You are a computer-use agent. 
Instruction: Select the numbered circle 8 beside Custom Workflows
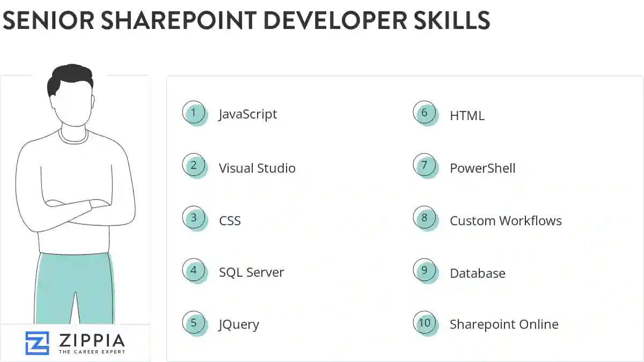pos(425,218)
